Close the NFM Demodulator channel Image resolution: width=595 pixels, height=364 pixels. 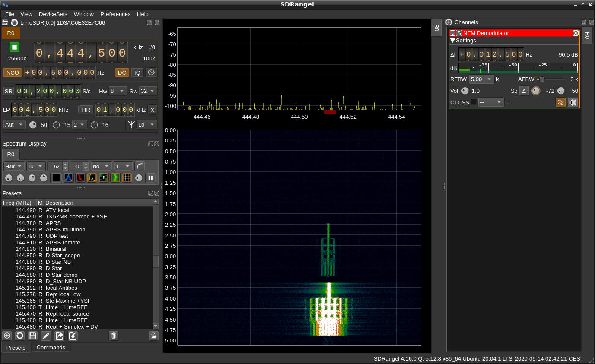coord(576,33)
